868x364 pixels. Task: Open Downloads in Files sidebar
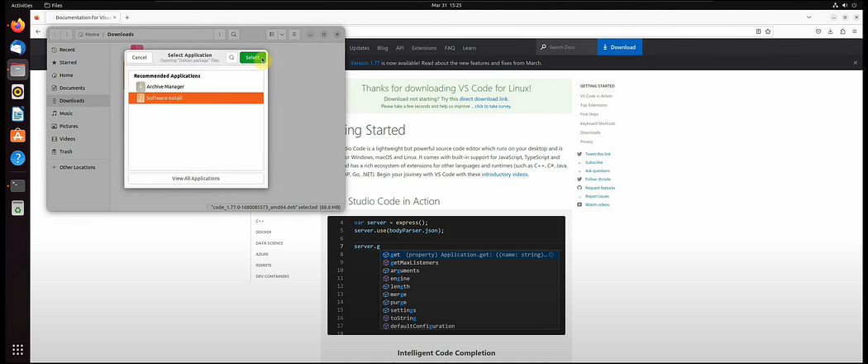click(78, 101)
